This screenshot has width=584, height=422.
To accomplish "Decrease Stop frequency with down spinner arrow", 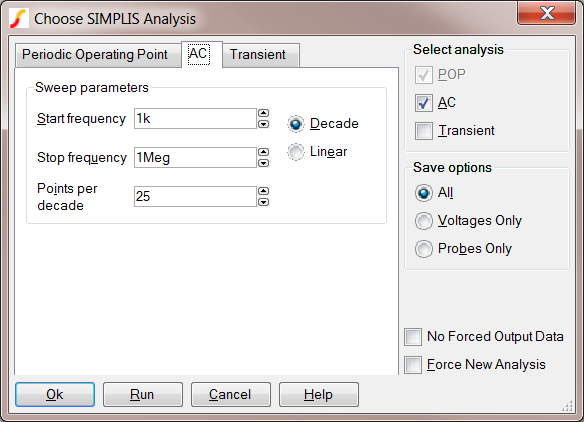I will 264,163.
